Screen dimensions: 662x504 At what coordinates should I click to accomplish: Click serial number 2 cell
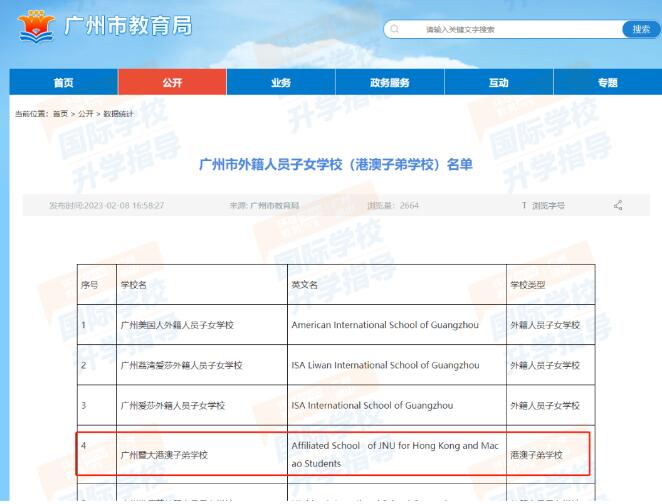(x=97, y=365)
